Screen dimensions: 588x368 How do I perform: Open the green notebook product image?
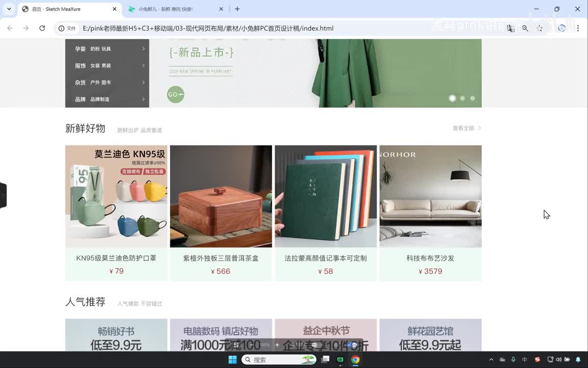[326, 196]
